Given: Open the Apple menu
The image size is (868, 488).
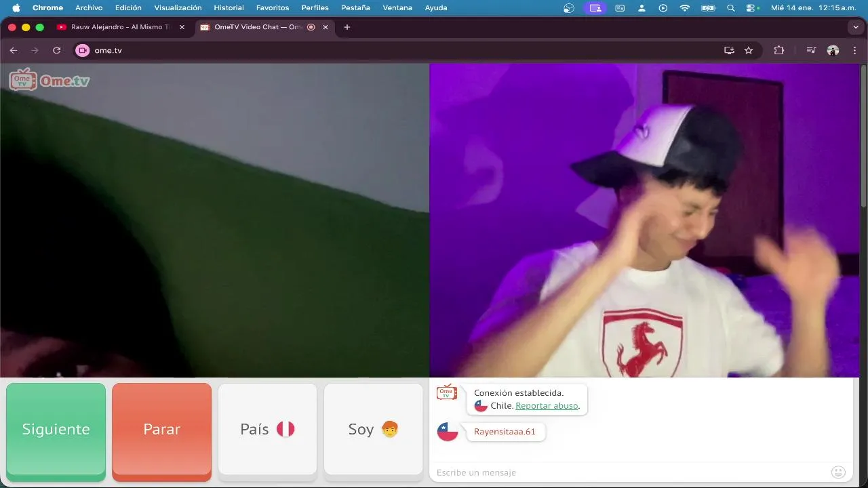Looking at the screenshot, I should 16,8.
